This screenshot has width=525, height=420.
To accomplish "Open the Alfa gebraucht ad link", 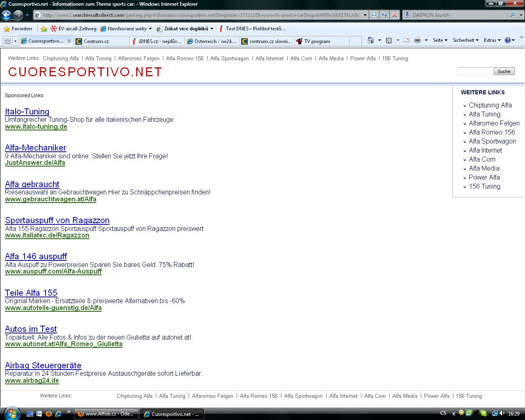I will pos(32,184).
